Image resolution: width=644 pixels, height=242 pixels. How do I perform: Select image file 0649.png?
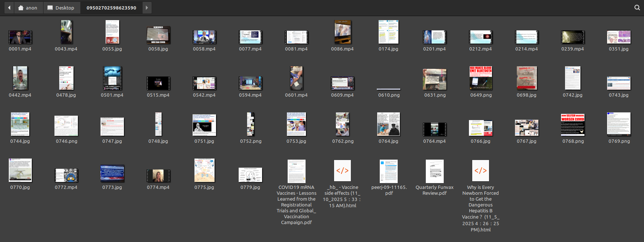(481, 78)
